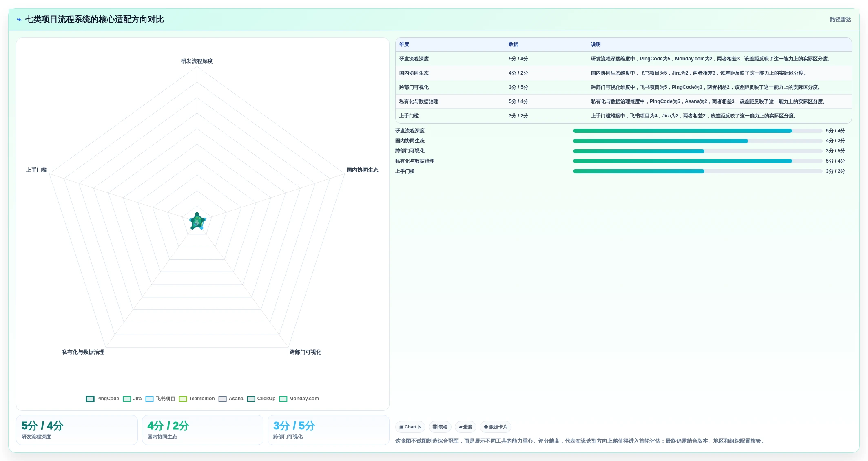Click the 3分 / 5分 cell in 跨部门可视化 table row

coord(518,87)
